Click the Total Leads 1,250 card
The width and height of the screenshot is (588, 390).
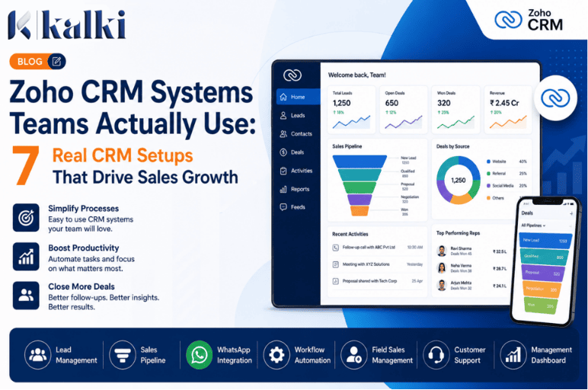coord(351,110)
